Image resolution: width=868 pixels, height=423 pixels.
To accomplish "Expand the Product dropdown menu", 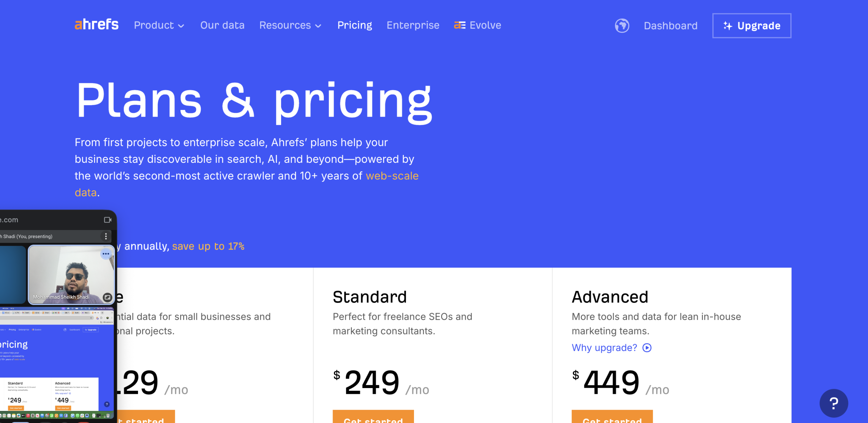I will (159, 25).
